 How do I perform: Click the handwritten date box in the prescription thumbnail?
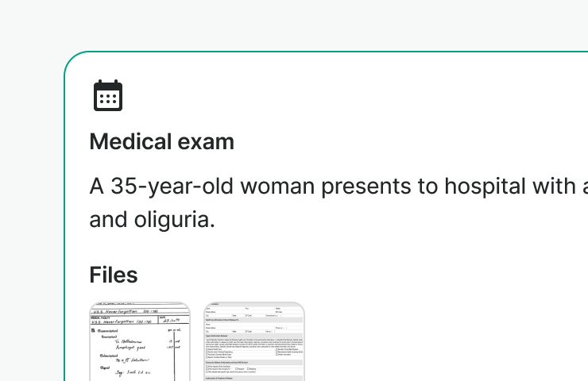point(172,320)
